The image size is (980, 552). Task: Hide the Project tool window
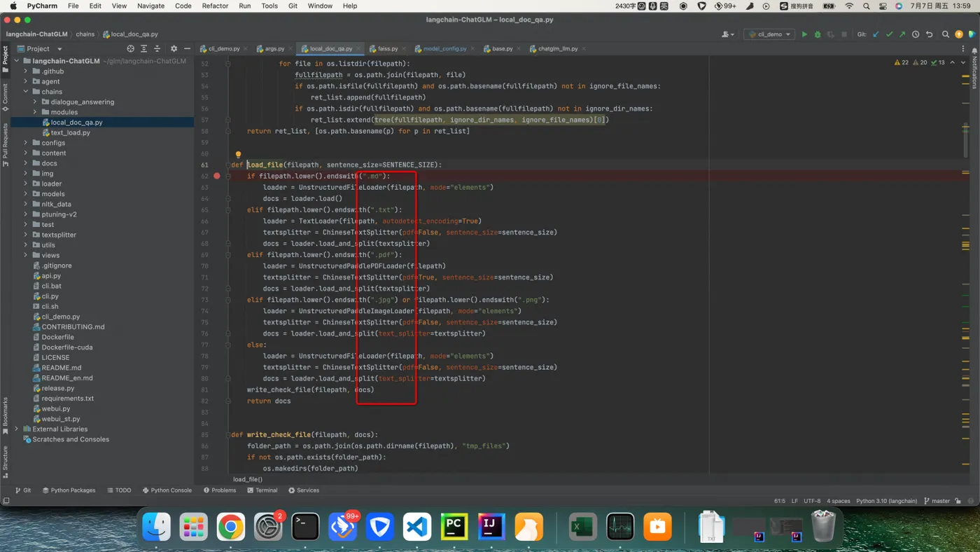pyautogui.click(x=187, y=49)
